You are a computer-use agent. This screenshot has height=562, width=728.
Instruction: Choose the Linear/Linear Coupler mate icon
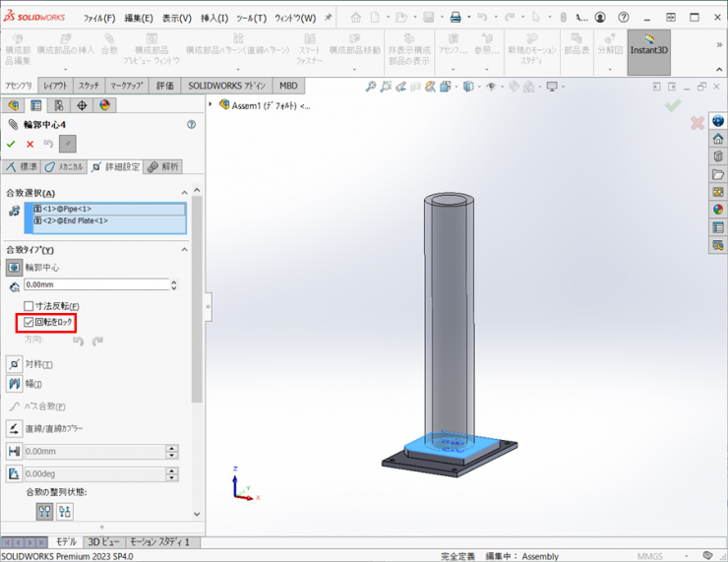coord(14,429)
